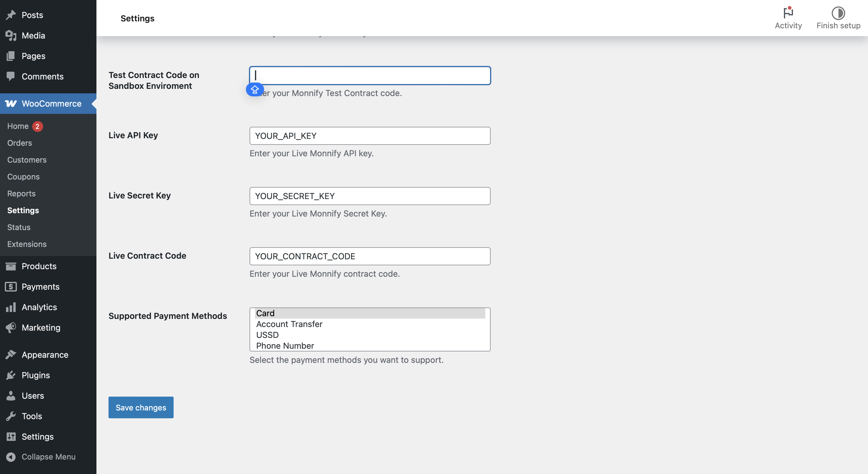Click the Live Contract Code field
The width and height of the screenshot is (868, 474).
(x=370, y=257)
